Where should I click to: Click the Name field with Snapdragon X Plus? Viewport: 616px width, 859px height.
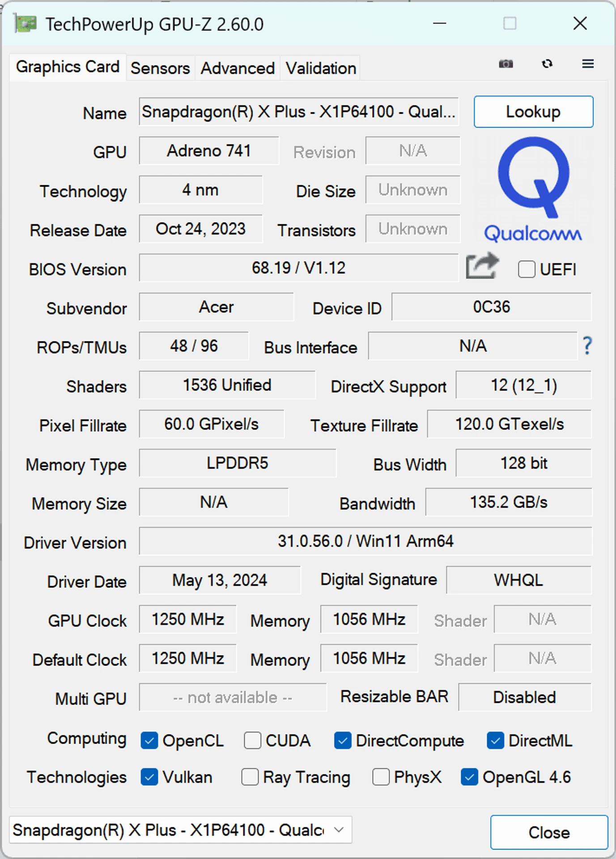[298, 112]
